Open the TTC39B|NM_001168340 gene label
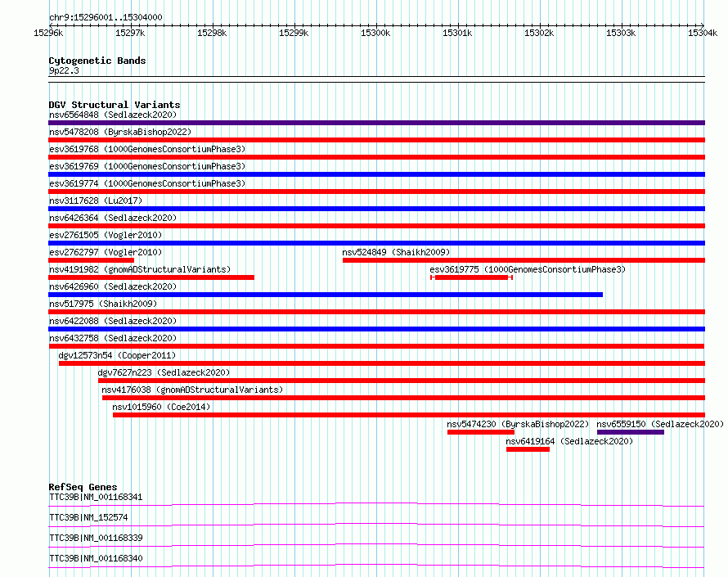This screenshot has width=728, height=577. (x=96, y=558)
